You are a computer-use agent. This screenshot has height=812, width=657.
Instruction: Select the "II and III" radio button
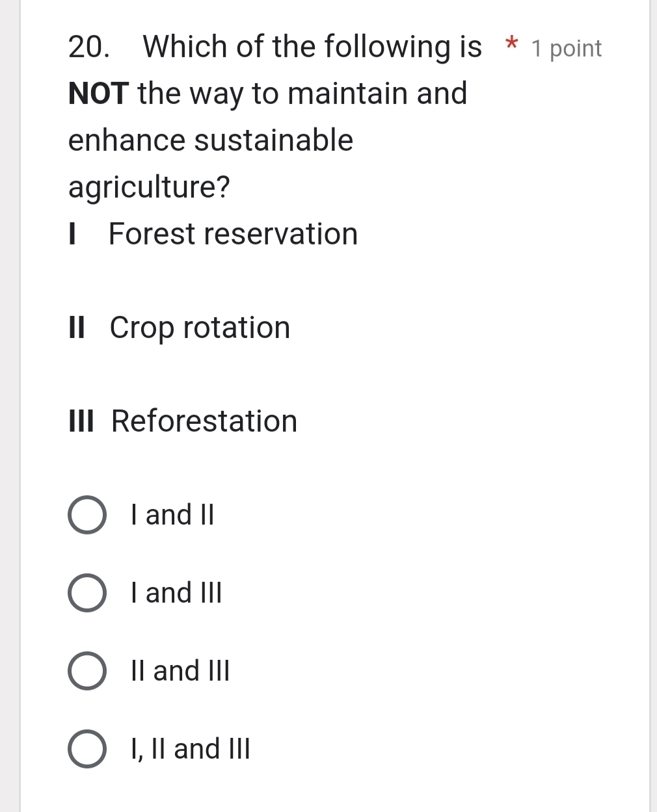tap(87, 671)
